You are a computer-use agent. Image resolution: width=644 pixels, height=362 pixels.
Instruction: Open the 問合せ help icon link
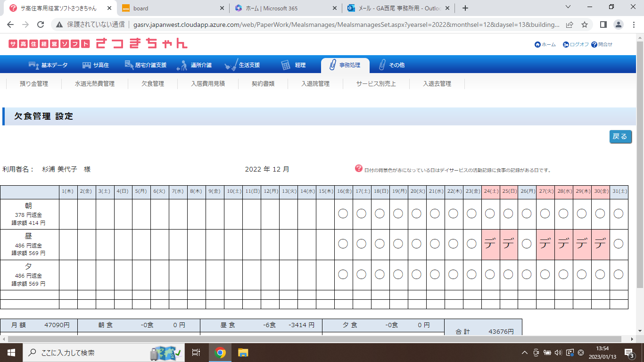coord(594,45)
